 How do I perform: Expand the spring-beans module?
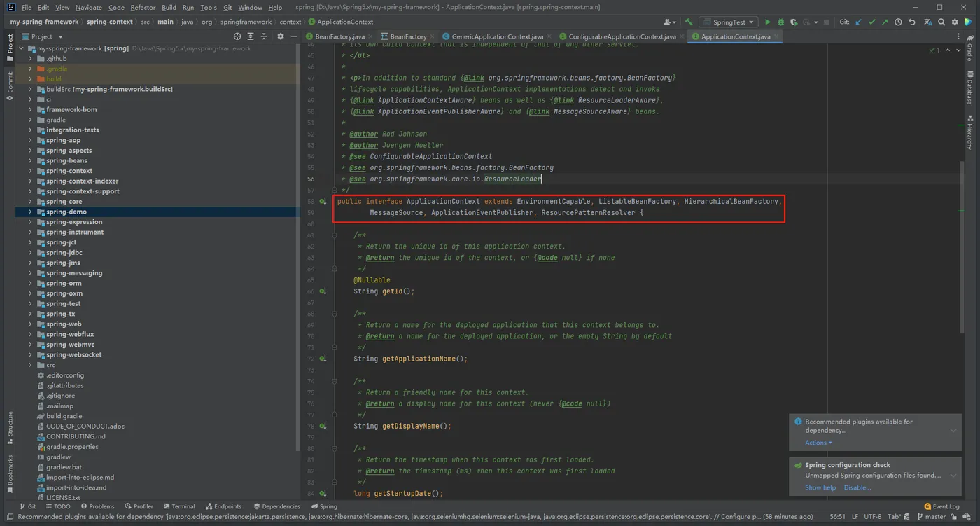tap(31, 160)
